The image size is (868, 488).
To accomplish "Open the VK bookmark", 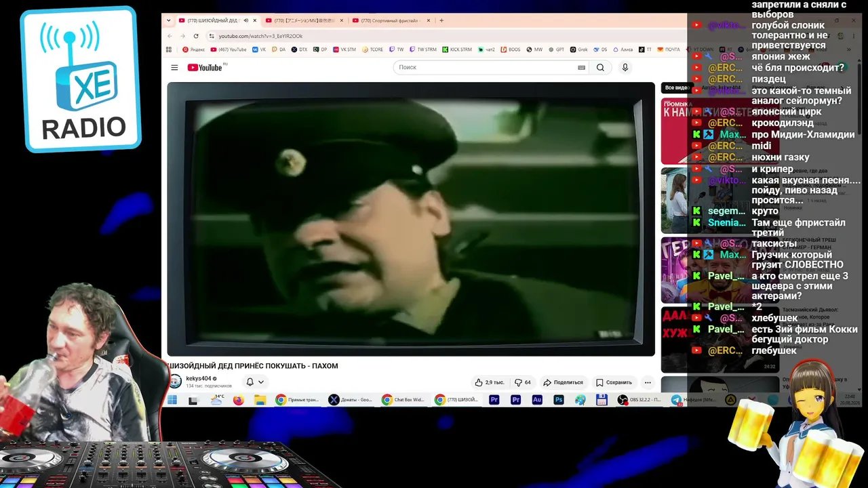I will pyautogui.click(x=260, y=49).
